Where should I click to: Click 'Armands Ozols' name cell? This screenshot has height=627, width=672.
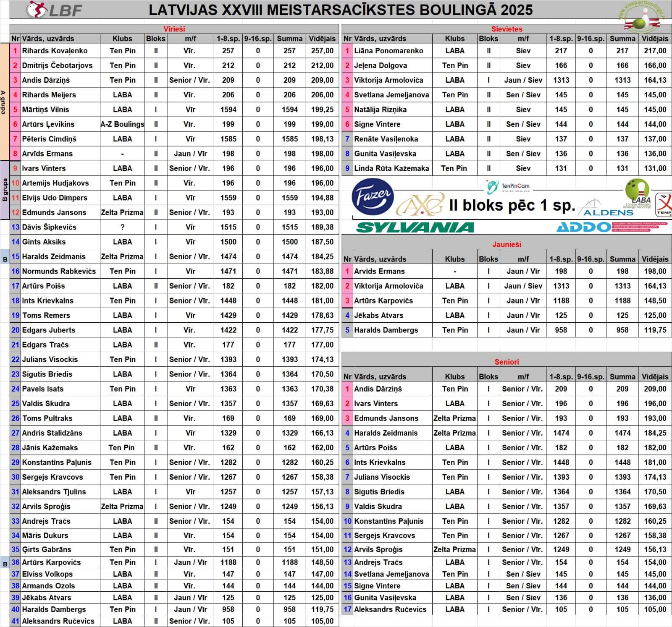click(x=61, y=585)
